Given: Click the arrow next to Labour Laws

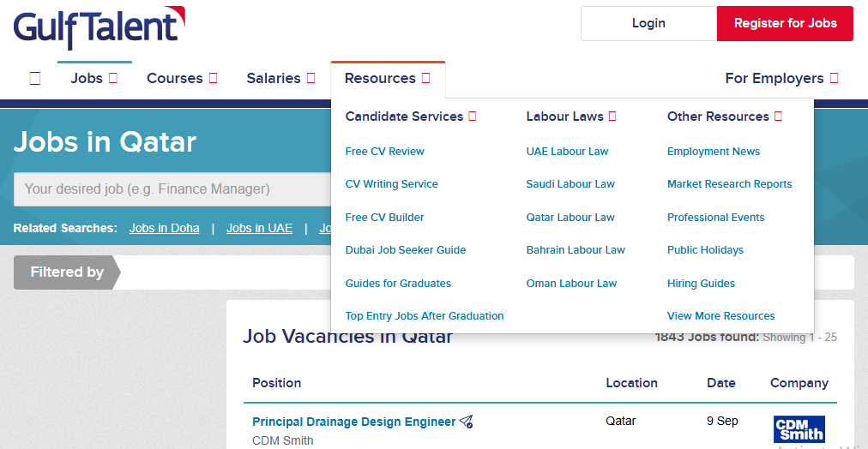Looking at the screenshot, I should 612,117.
